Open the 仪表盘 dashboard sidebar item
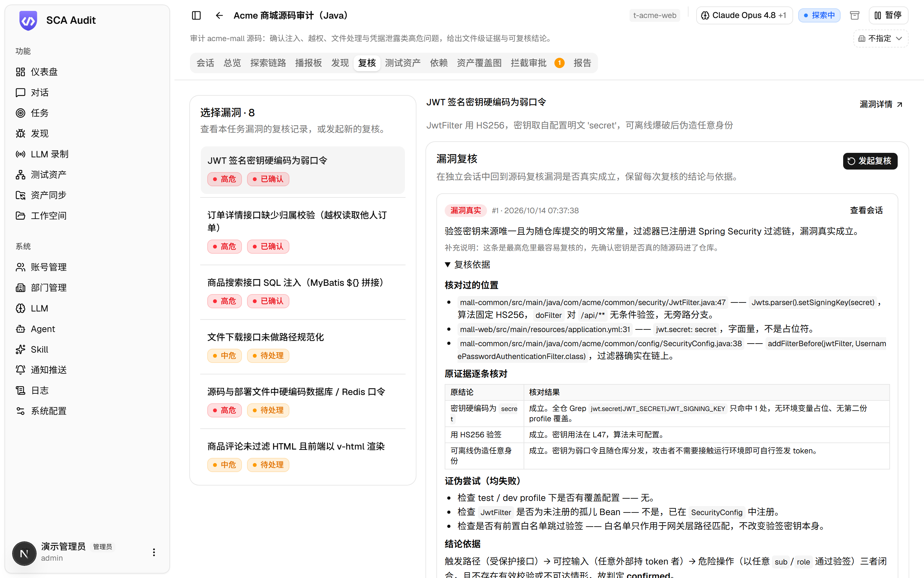 [x=87, y=72]
